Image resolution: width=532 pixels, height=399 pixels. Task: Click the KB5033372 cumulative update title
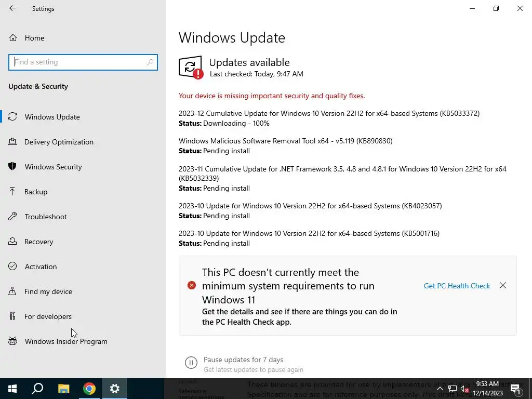(329, 113)
